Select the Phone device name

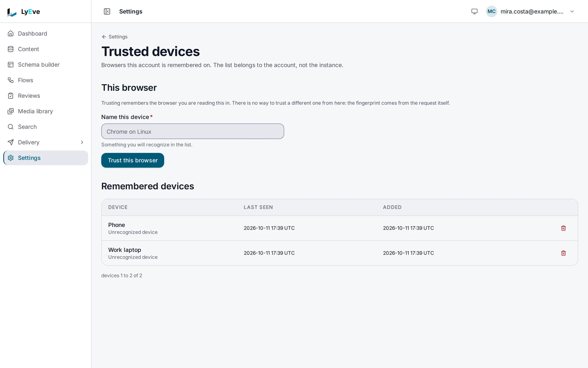pyautogui.click(x=116, y=225)
